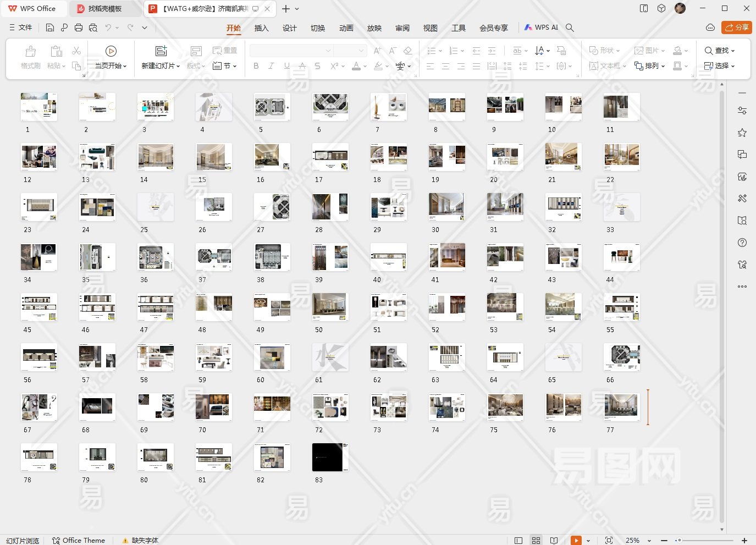Click the New Slide (新建幻灯片) icon
This screenshot has width=756, height=545.
(161, 51)
